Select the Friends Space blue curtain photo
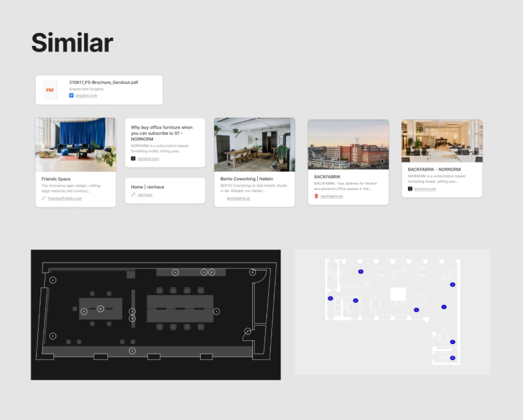 click(x=76, y=145)
